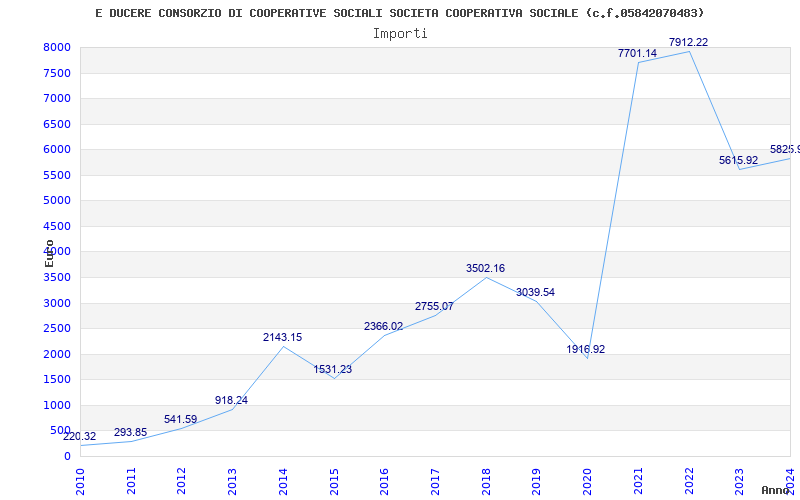The height and width of the screenshot is (500, 800).
Task: Click the 918.24 data label for 2013
Action: coord(231,400)
